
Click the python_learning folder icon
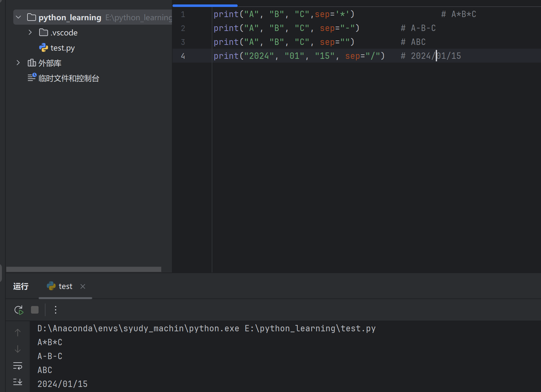point(32,17)
